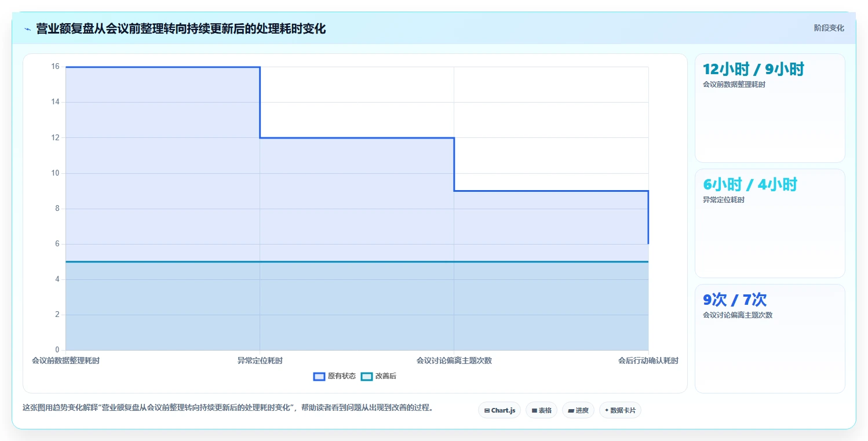Click the teal 改善后 line in chart
The height and width of the screenshot is (441, 868).
tap(357, 261)
